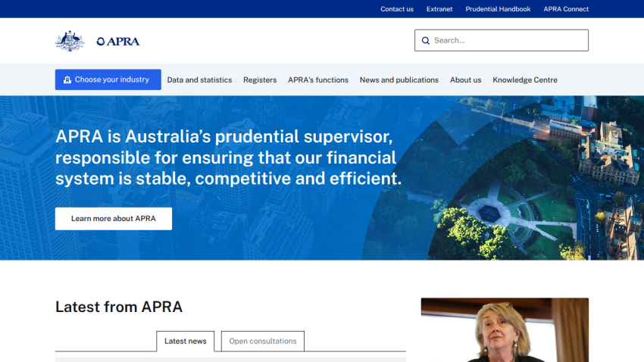644x362 pixels.
Task: Open the woman's portrait thumbnail
Action: point(505,330)
